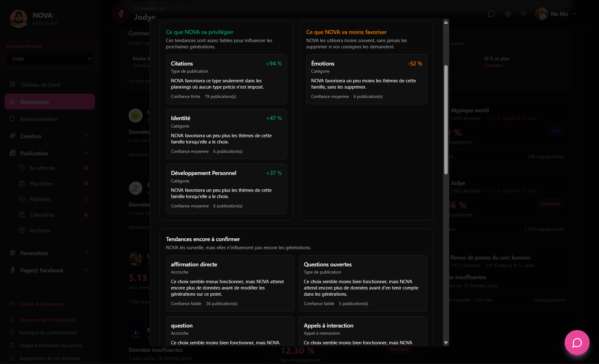Open the language globe icon in header
The width and height of the screenshot is (599, 364).
click(508, 14)
